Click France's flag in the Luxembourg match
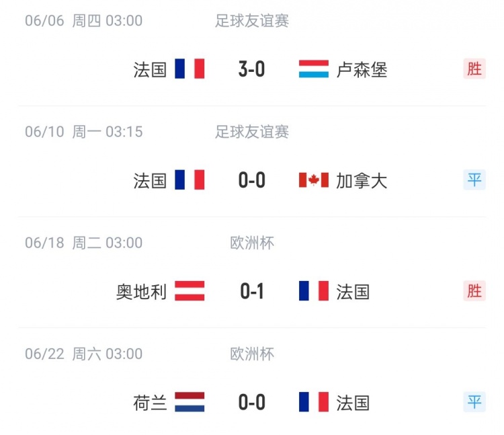The width and height of the screenshot is (504, 435). (x=190, y=69)
